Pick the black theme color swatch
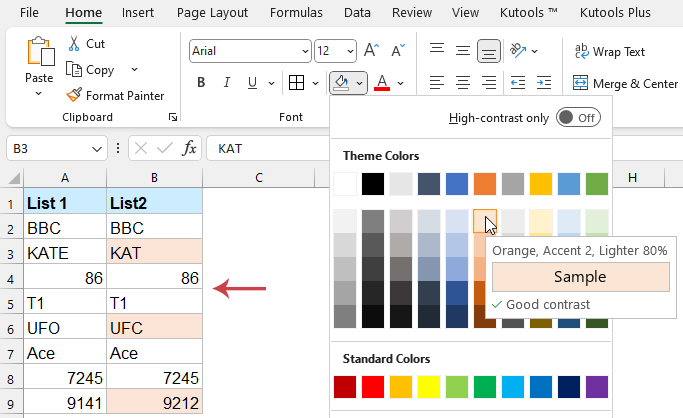The image size is (683, 418). pyautogui.click(x=373, y=184)
